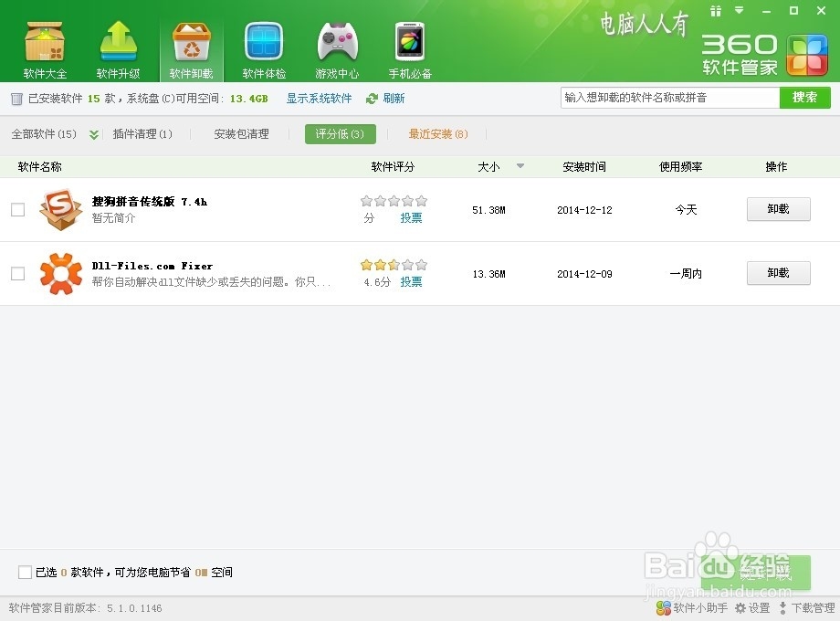
Task: Click the uninstall search input field
Action: tap(667, 97)
